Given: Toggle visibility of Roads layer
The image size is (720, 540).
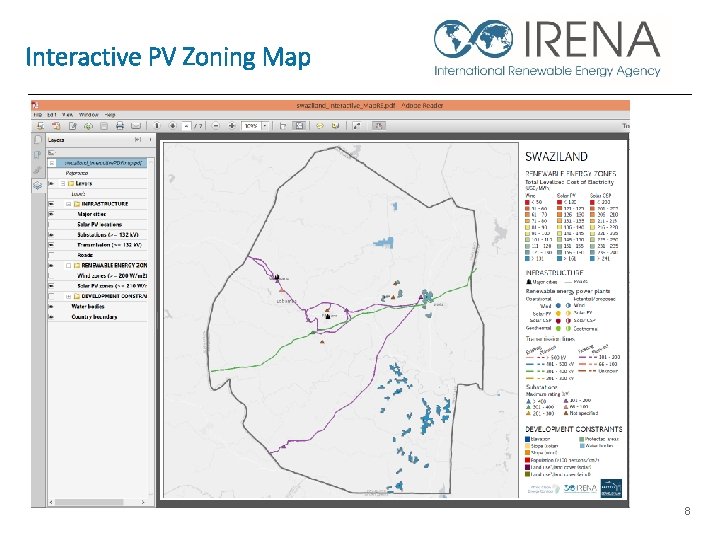Looking at the screenshot, I should (51, 255).
